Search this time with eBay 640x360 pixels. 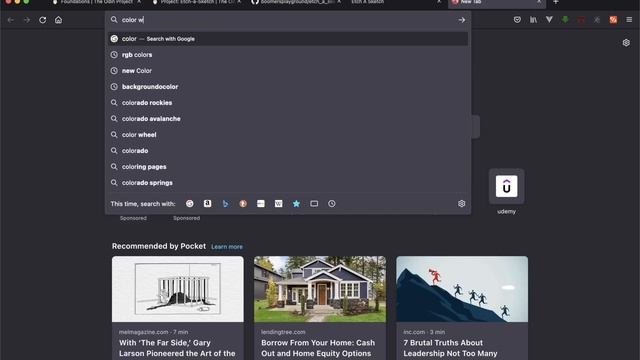point(261,204)
